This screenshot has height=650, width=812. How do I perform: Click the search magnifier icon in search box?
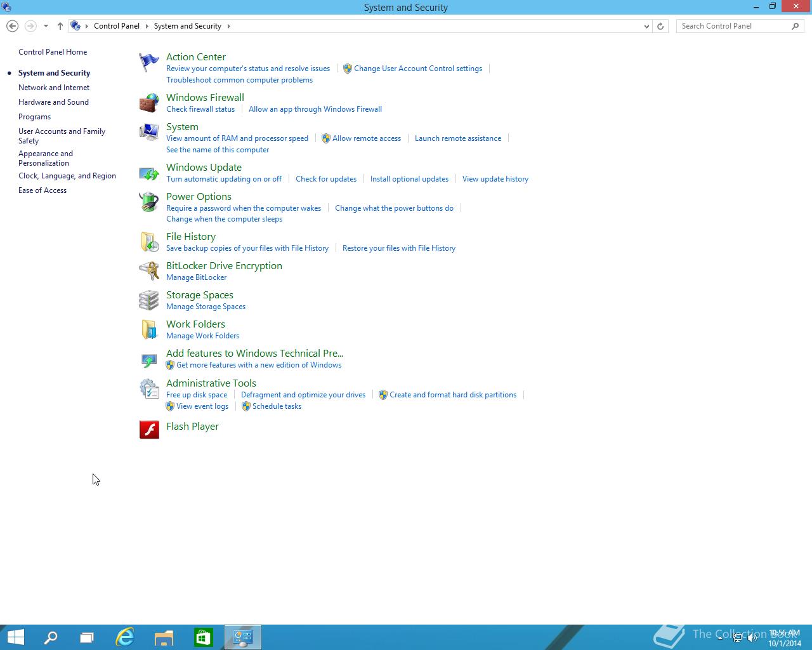[796, 26]
